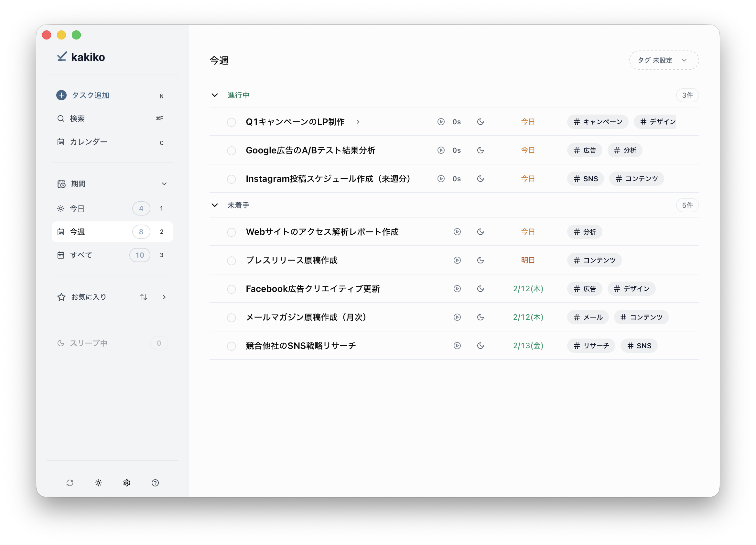Select すべて from the sidebar

81,255
